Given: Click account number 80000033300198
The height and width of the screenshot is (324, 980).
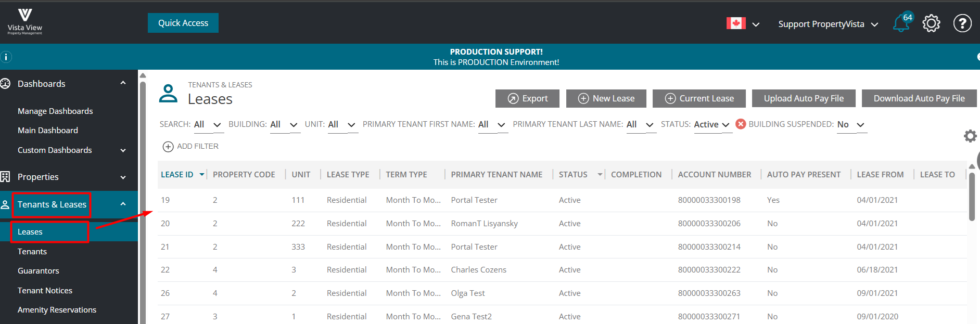Looking at the screenshot, I should [x=709, y=200].
